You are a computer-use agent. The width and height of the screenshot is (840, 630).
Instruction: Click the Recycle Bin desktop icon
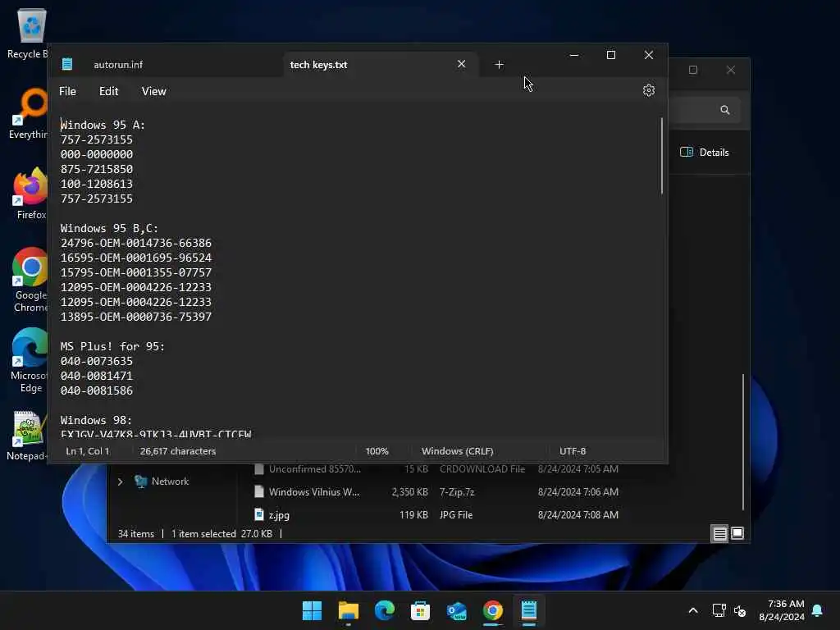click(30, 34)
